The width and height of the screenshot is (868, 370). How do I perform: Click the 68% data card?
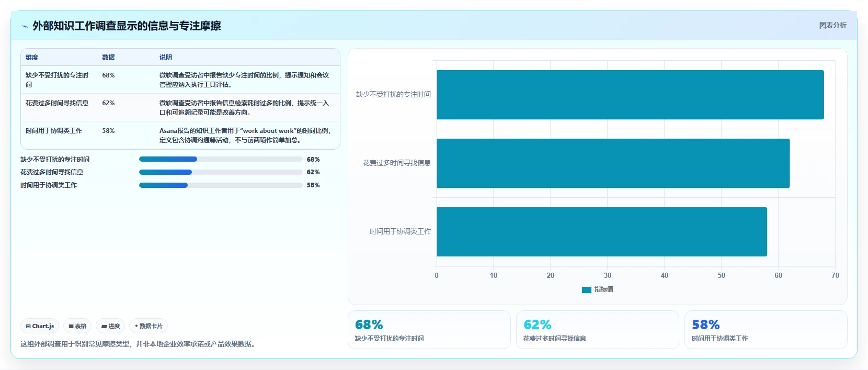pyautogui.click(x=429, y=330)
